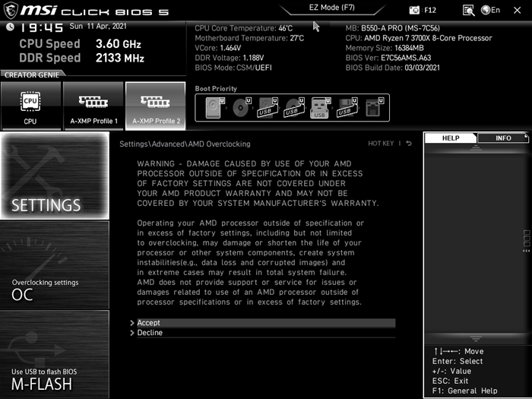Click the Memory Size 16384MB text
The image size is (532, 399).
(385, 48)
